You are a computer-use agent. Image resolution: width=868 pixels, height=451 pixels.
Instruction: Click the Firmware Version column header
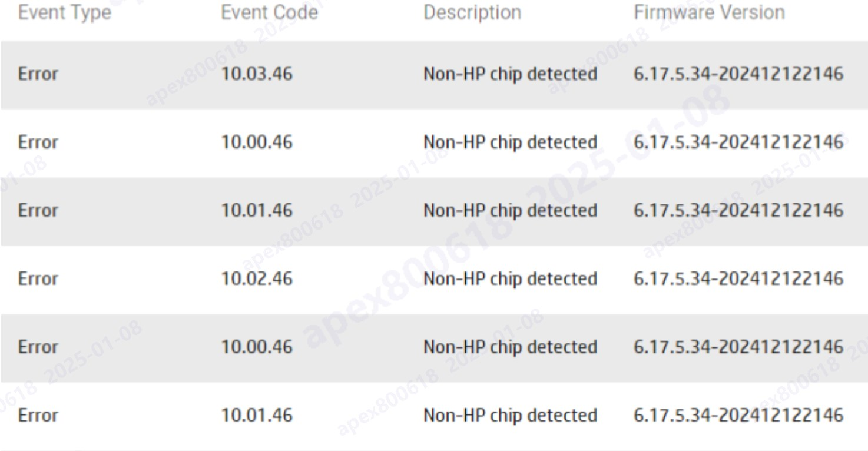(709, 12)
